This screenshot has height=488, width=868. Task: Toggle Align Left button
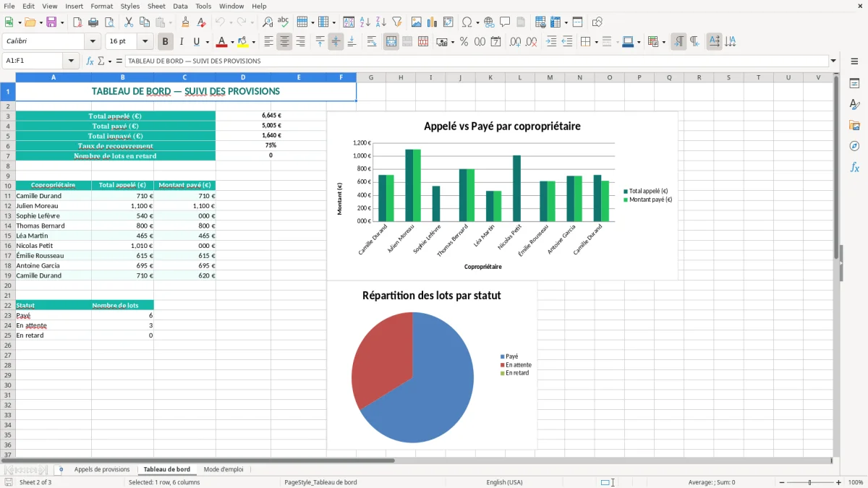(x=268, y=42)
